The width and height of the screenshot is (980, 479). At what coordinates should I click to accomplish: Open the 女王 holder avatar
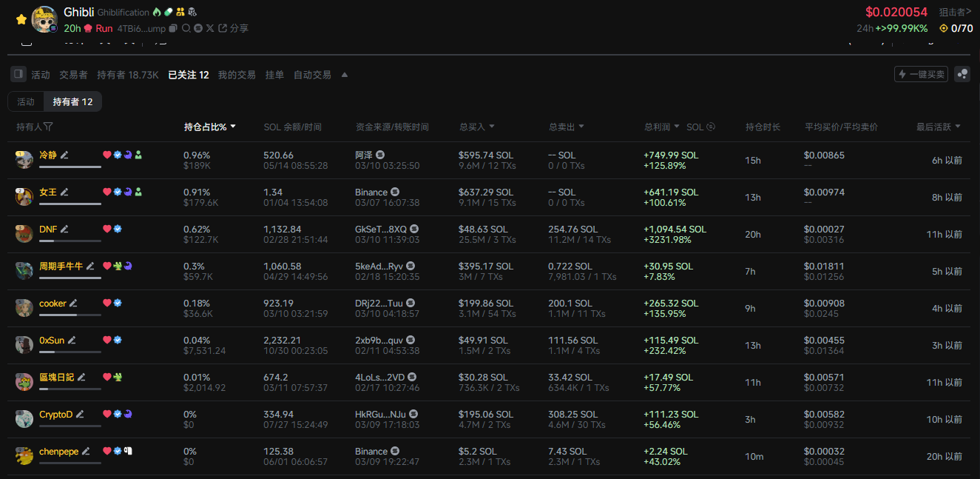point(24,196)
